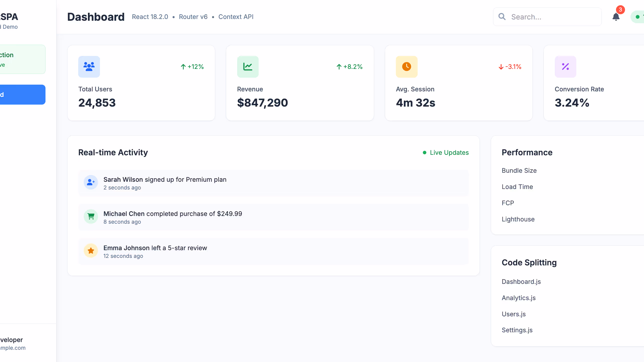Click the Total Users people icon
Image resolution: width=644 pixels, height=362 pixels.
(89, 66)
